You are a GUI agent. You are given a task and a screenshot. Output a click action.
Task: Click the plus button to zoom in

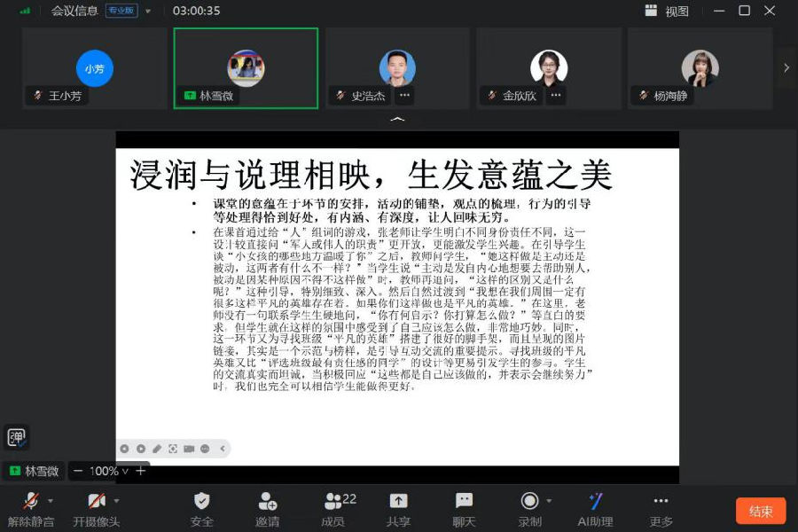click(140, 471)
